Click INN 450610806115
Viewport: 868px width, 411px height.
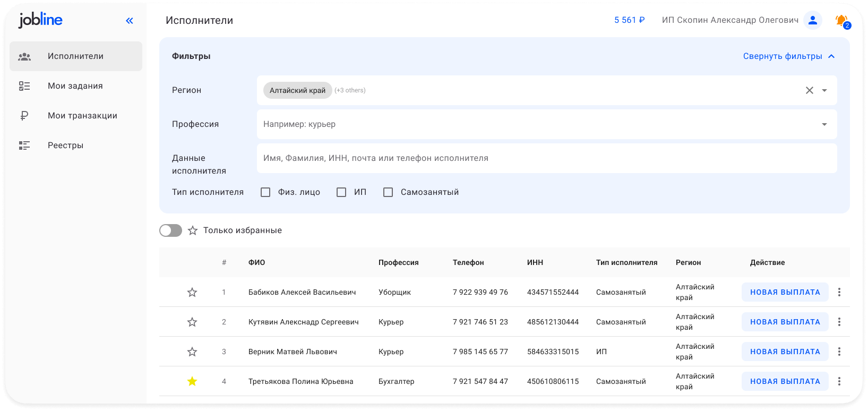coord(553,381)
